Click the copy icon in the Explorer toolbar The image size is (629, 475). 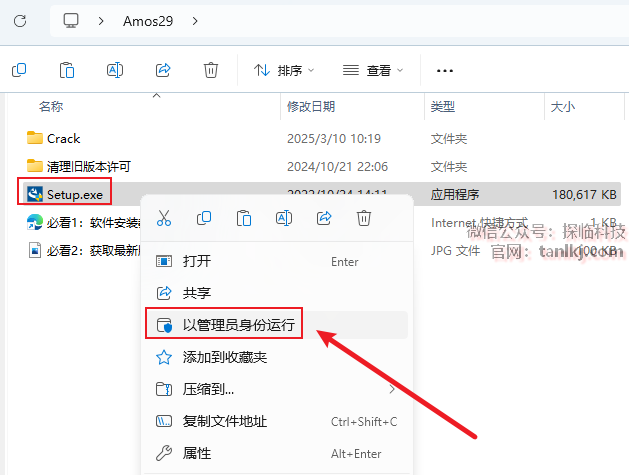pyautogui.click(x=19, y=70)
